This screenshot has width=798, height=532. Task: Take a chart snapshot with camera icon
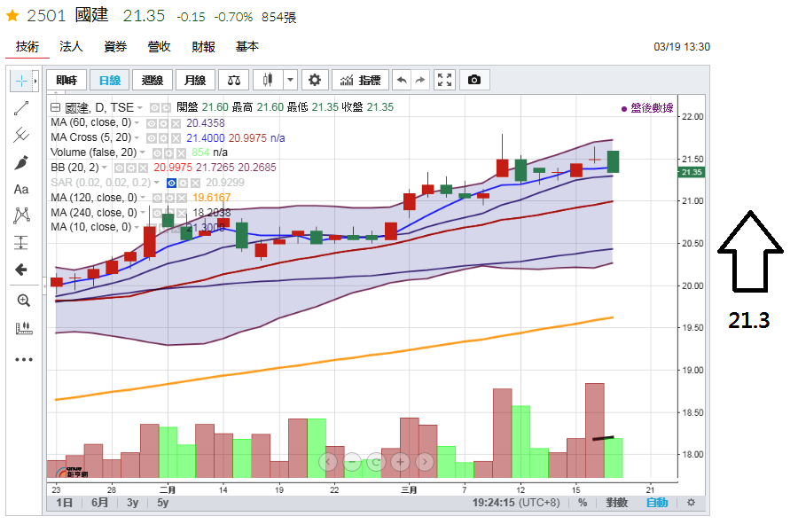[x=474, y=80]
